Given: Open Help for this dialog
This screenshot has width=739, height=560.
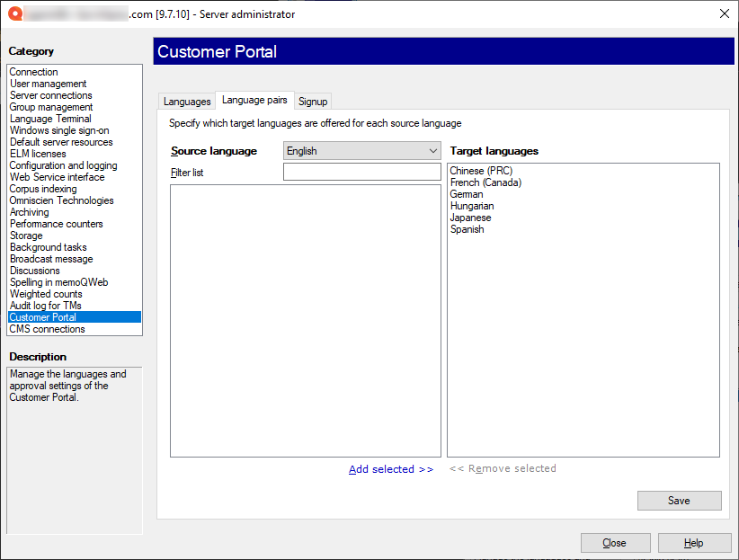Looking at the screenshot, I should pos(693,543).
